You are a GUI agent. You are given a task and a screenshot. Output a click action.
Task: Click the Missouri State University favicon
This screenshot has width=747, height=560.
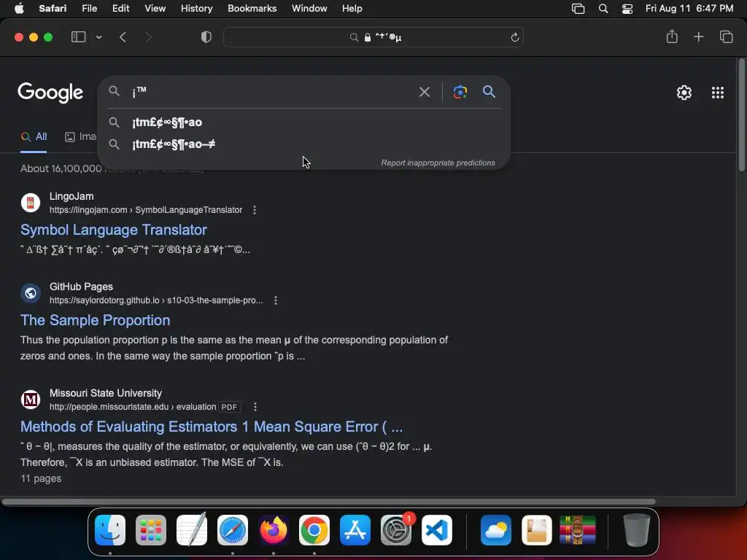(x=31, y=400)
